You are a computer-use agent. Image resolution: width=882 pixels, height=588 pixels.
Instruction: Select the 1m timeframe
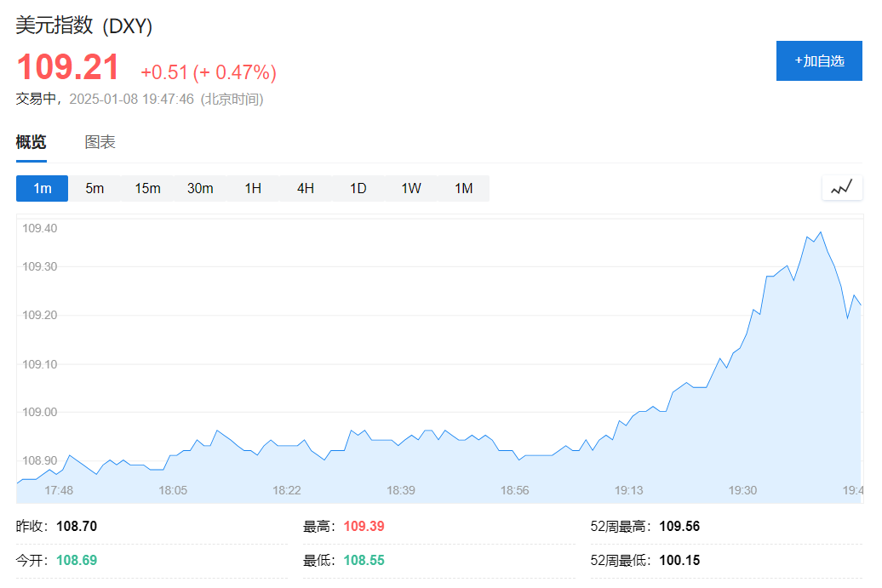point(43,188)
